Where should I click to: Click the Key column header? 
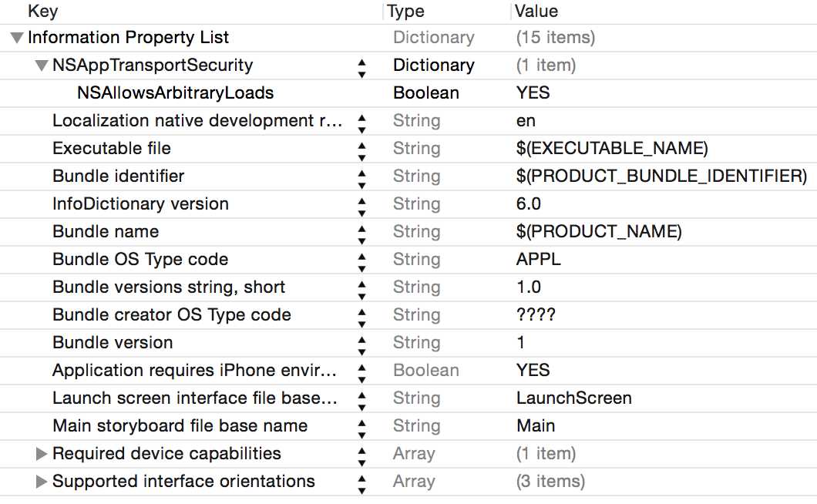[x=42, y=11]
